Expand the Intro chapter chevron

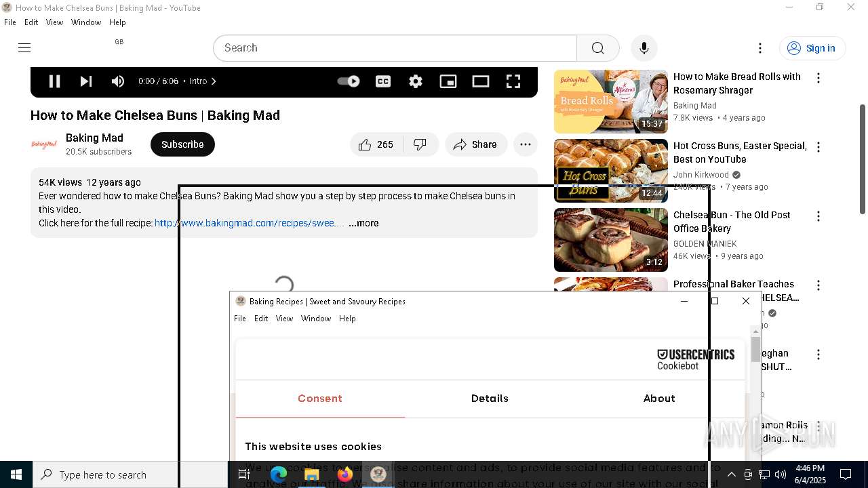coord(214,81)
